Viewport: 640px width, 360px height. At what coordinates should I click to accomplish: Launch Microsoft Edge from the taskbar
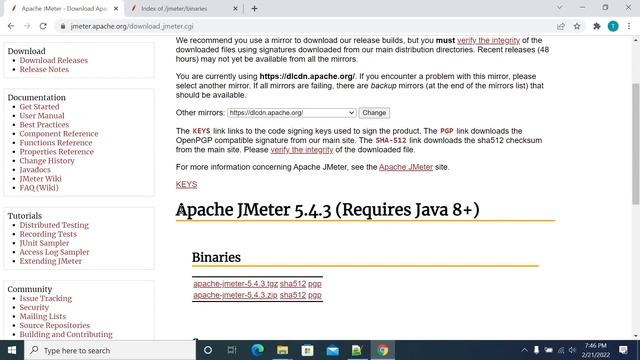click(x=258, y=350)
